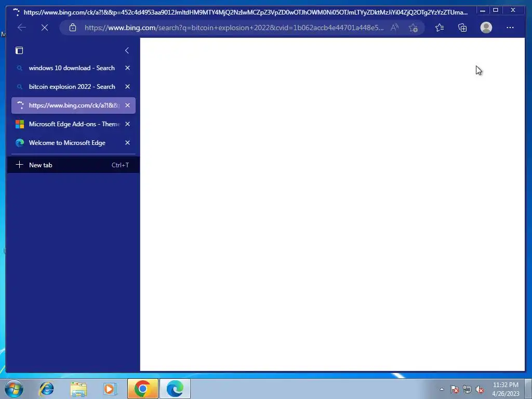The width and height of the screenshot is (532, 399).
Task: Stop loading the page with X button
Action: 45,28
